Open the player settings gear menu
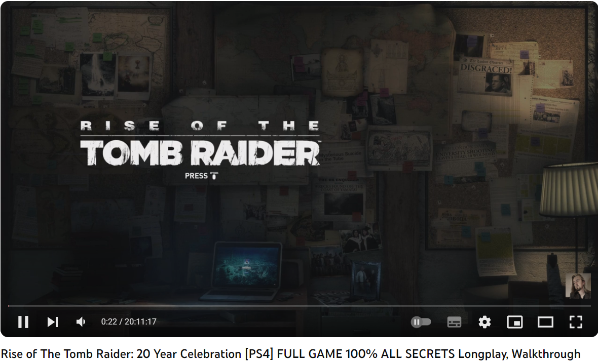 (x=484, y=322)
